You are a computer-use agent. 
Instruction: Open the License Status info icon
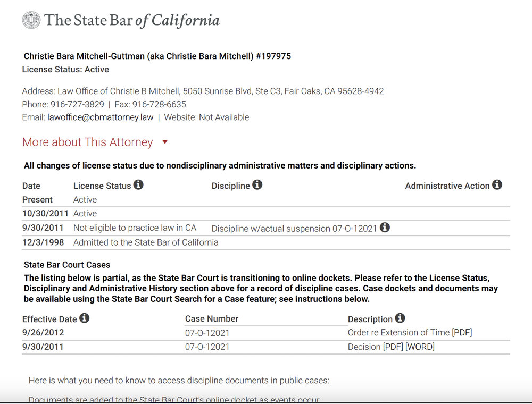click(138, 185)
